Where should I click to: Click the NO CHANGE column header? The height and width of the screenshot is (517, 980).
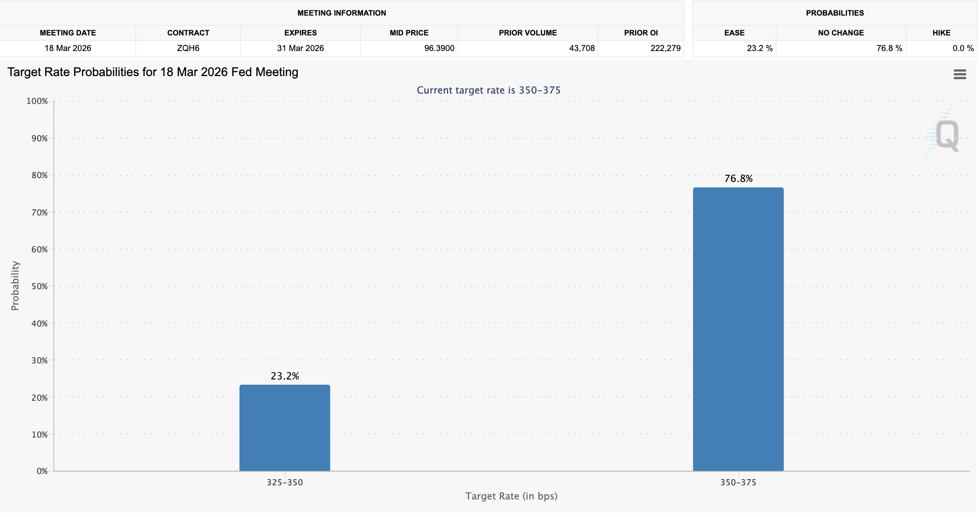[841, 33]
